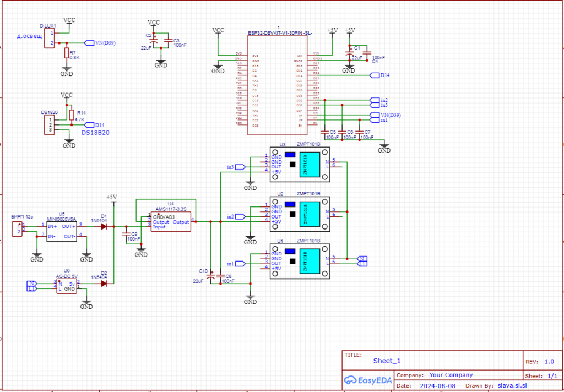This screenshot has width=564, height=392.
Task: Pick the MINI5605V5A converter U5
Action: coord(61,231)
